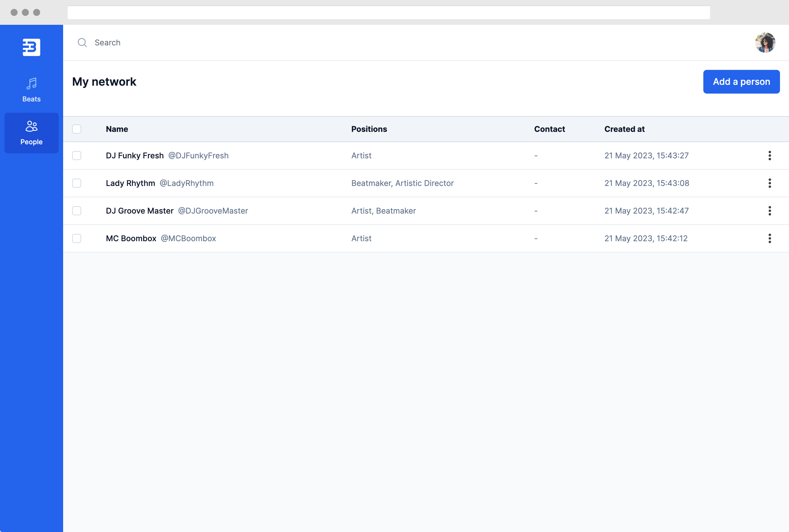Image resolution: width=789 pixels, height=532 pixels.
Task: Click the 21 May 2023, 15:42:12 timestamp
Action: (646, 238)
